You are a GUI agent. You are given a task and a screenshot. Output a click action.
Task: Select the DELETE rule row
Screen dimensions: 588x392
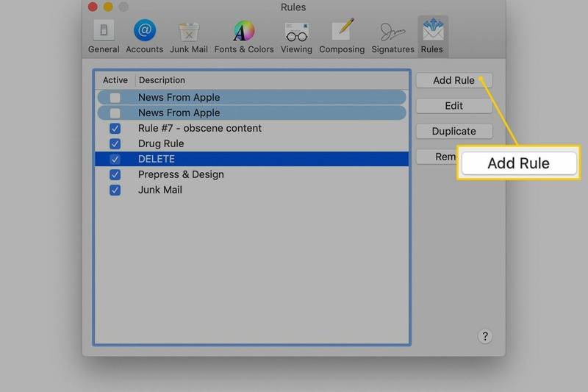coord(251,159)
